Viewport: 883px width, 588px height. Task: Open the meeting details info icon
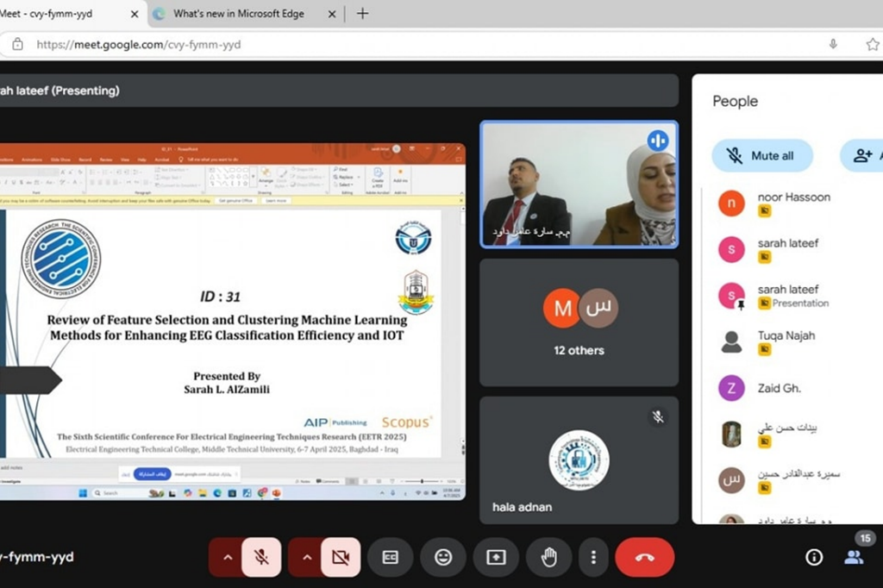pyautogui.click(x=813, y=557)
